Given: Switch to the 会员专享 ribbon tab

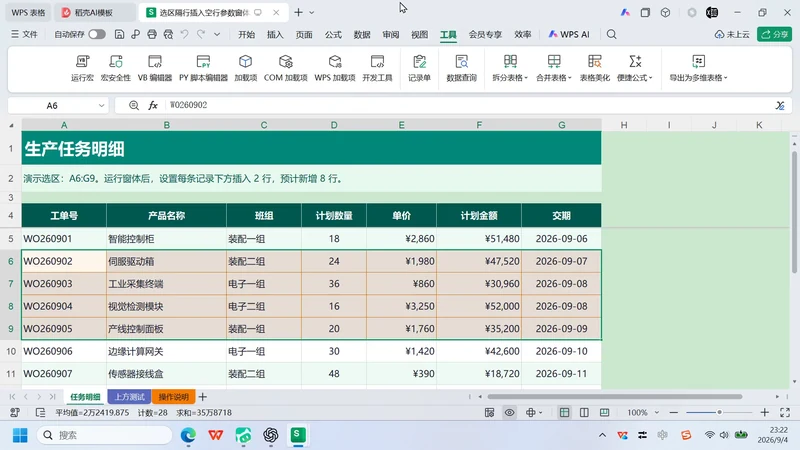Looking at the screenshot, I should click(485, 34).
